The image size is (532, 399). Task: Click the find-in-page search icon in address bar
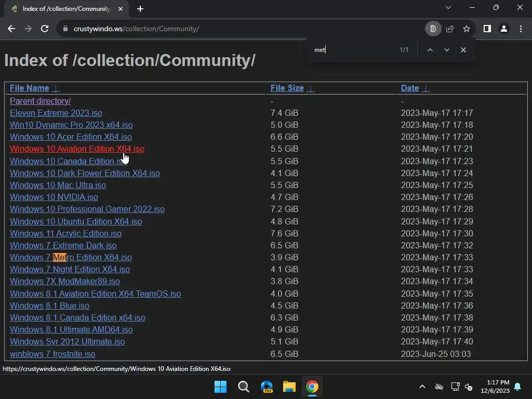coord(433,29)
